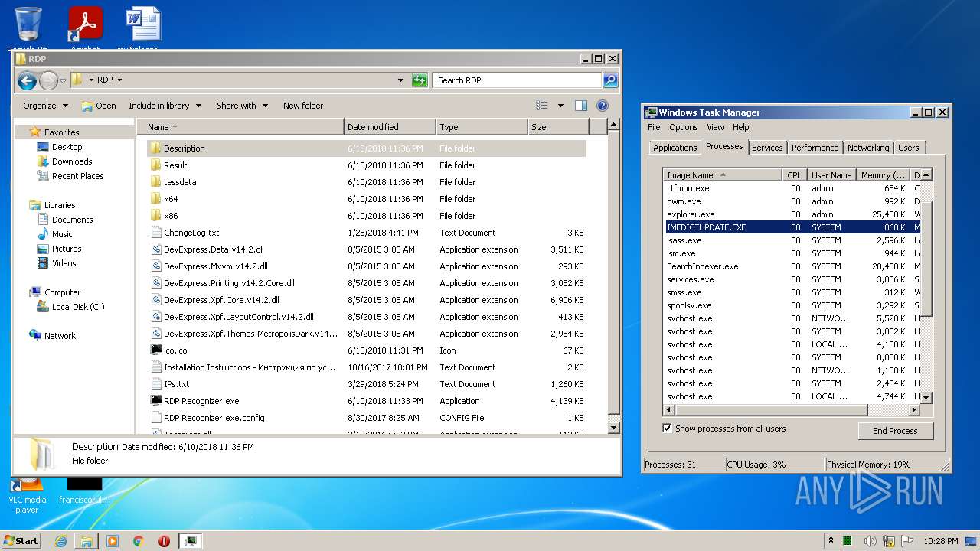Select ChangeLog.txt file icon
Screen dimensions: 980x551
[156, 233]
